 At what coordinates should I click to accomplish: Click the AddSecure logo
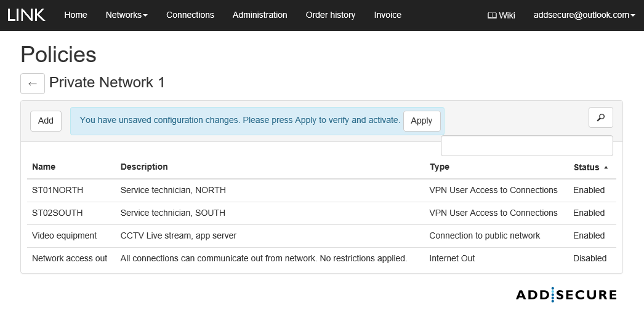click(566, 295)
